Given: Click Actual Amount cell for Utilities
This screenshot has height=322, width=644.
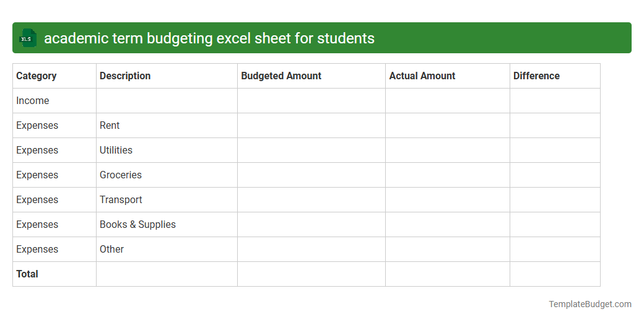Looking at the screenshot, I should tap(448, 150).
